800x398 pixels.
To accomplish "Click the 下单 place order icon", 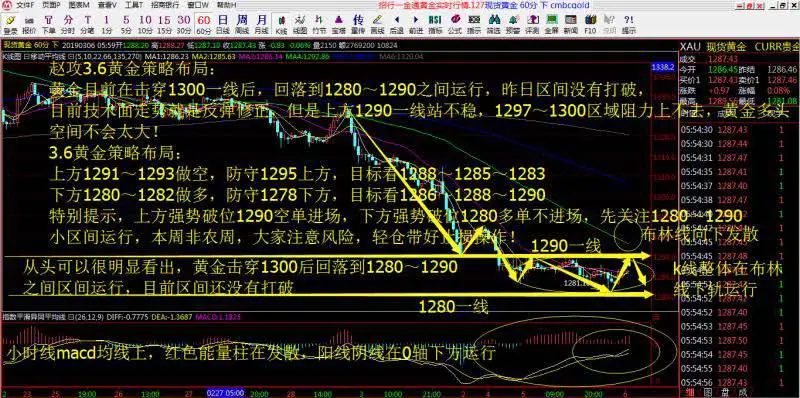I will coord(48,23).
